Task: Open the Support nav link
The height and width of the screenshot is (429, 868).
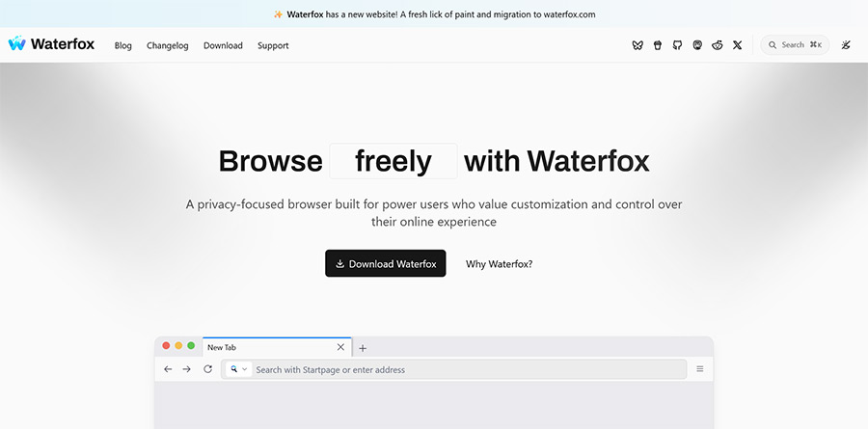Action: coord(273,45)
